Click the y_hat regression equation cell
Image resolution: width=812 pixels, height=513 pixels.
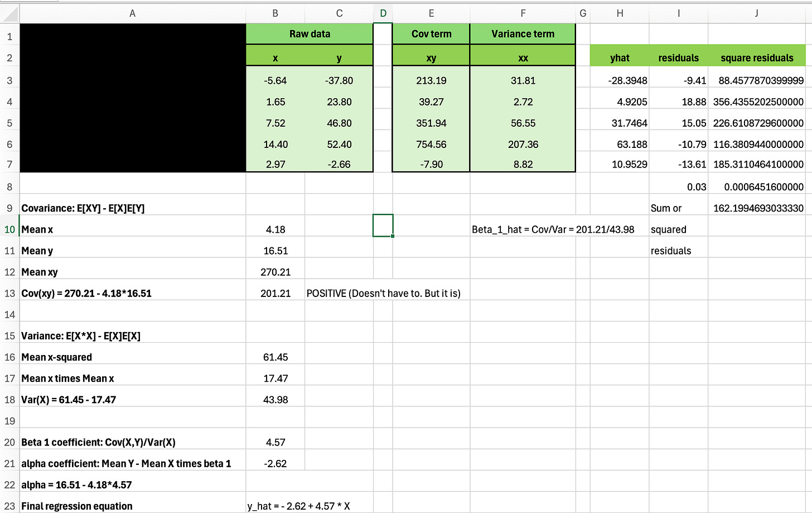point(299,506)
